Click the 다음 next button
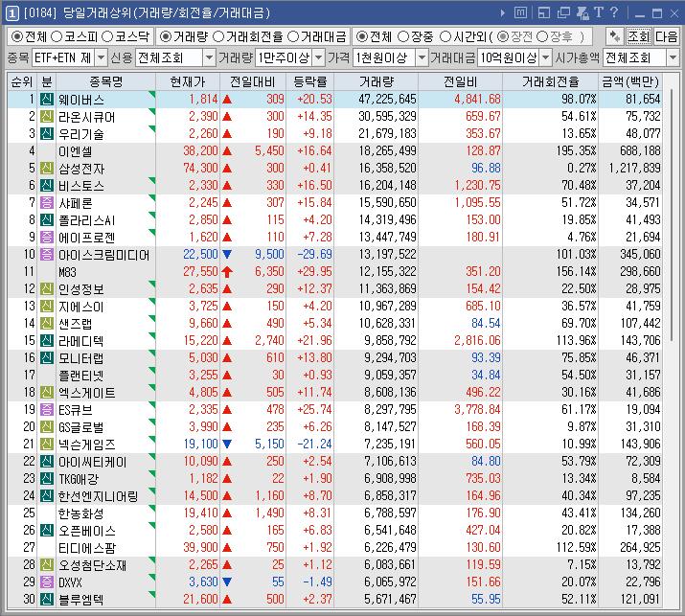This screenshot has width=685, height=616. point(666,36)
